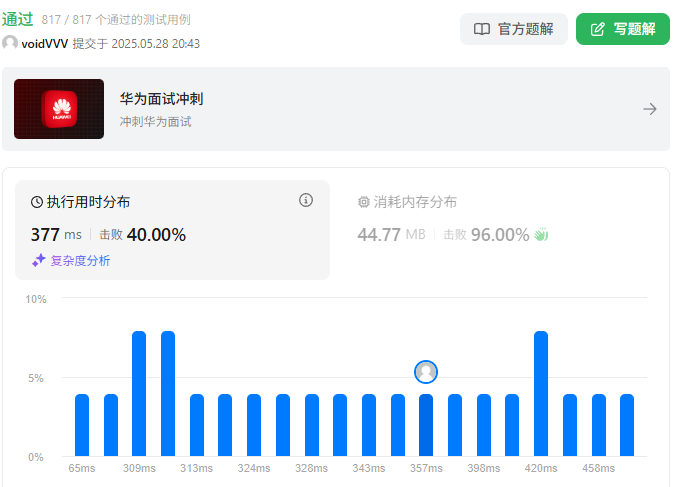Switch to the 消耗内存分布 panel

pyautogui.click(x=415, y=202)
